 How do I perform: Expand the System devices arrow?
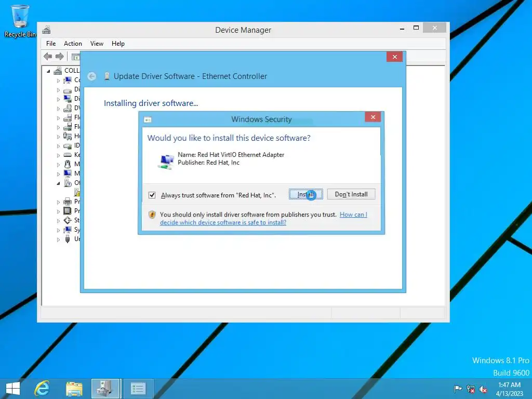click(58, 230)
